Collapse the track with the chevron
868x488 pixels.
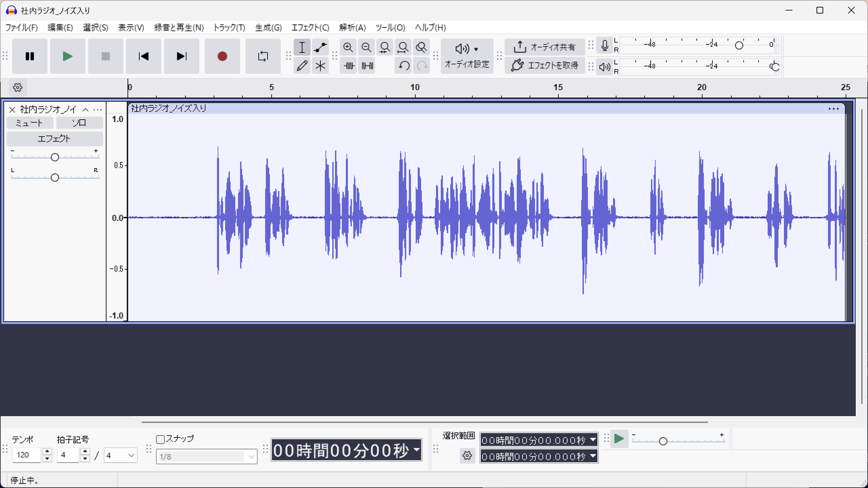coord(85,110)
